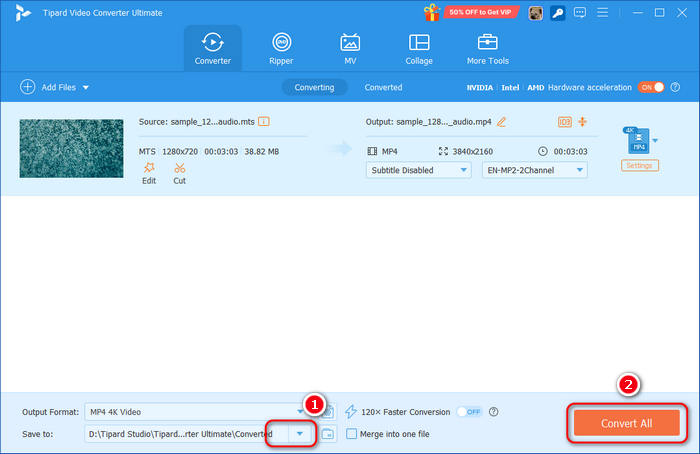Rename output file with pencil icon
This screenshot has width=700, height=454.
click(x=502, y=121)
